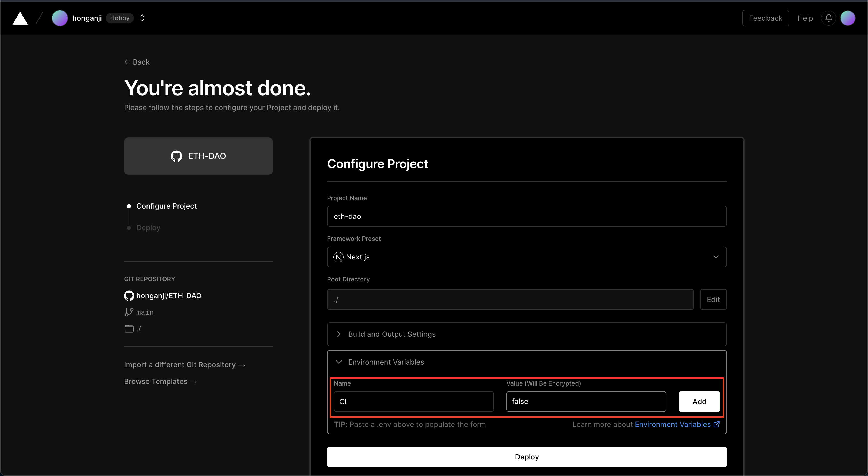Click the main branch name

[145, 312]
